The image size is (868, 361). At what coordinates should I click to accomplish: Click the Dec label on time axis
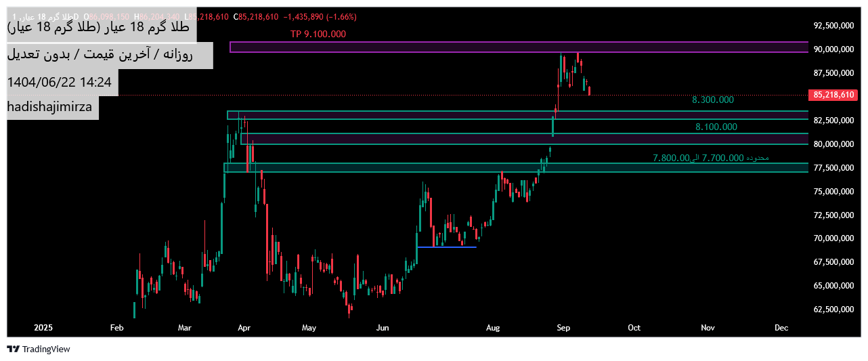[781, 328]
